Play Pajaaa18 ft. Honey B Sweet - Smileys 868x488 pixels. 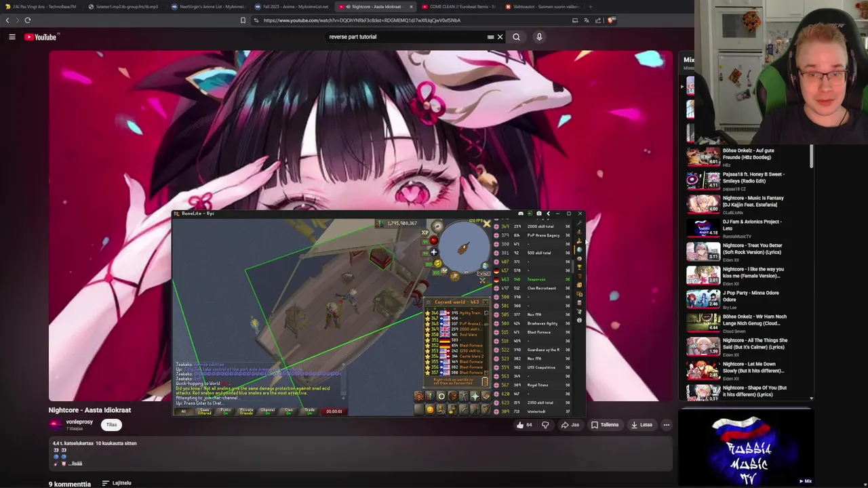[x=737, y=180]
